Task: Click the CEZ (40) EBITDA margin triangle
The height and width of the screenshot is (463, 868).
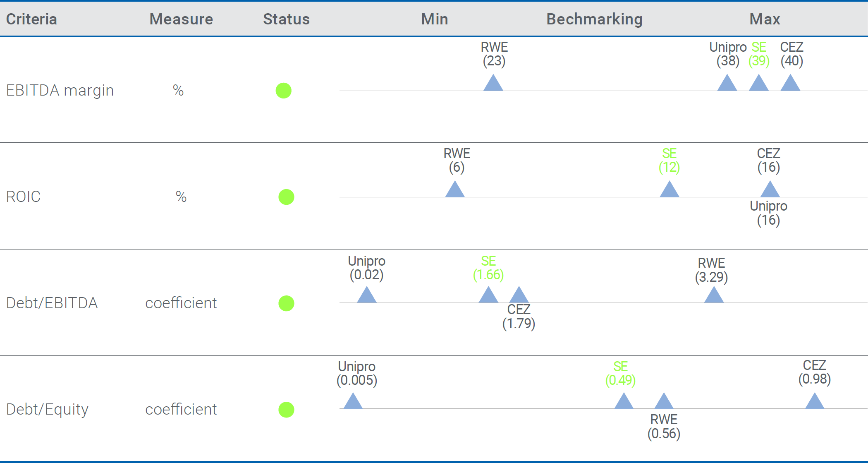Action: (x=790, y=84)
